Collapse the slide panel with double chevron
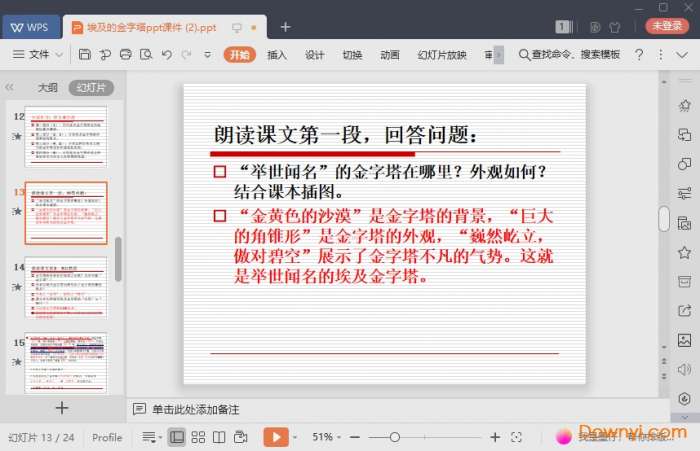 [x=9, y=87]
